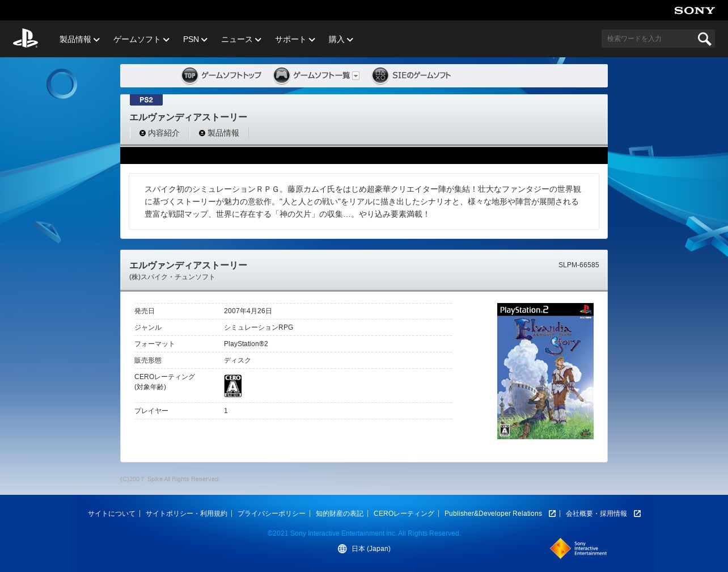Click the format value PlayStation®2
Viewport: 728px width, 572px height.
[x=246, y=344]
